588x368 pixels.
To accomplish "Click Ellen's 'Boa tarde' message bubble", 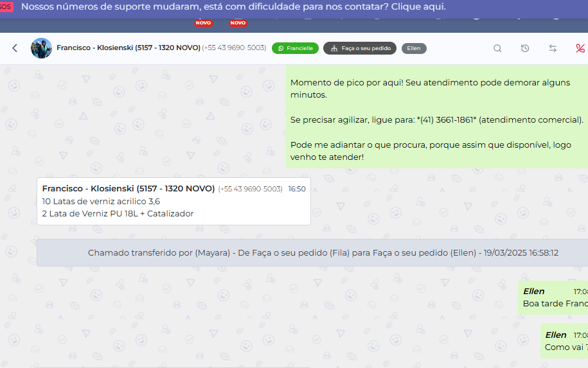I will [554, 297].
